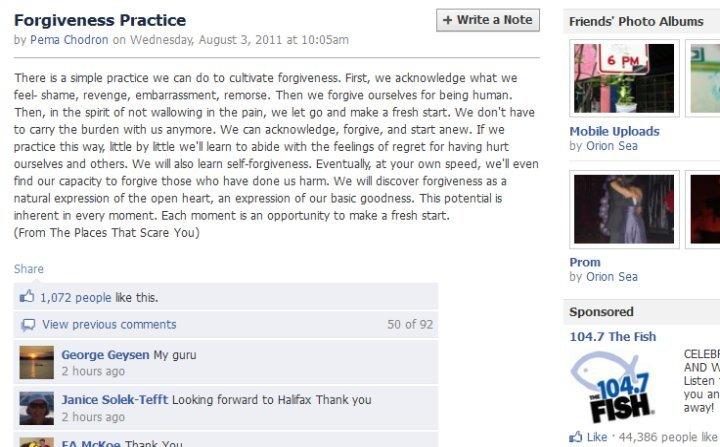720x447 pixels.
Task: View the 1,072 people who like this
Action: click(76, 298)
